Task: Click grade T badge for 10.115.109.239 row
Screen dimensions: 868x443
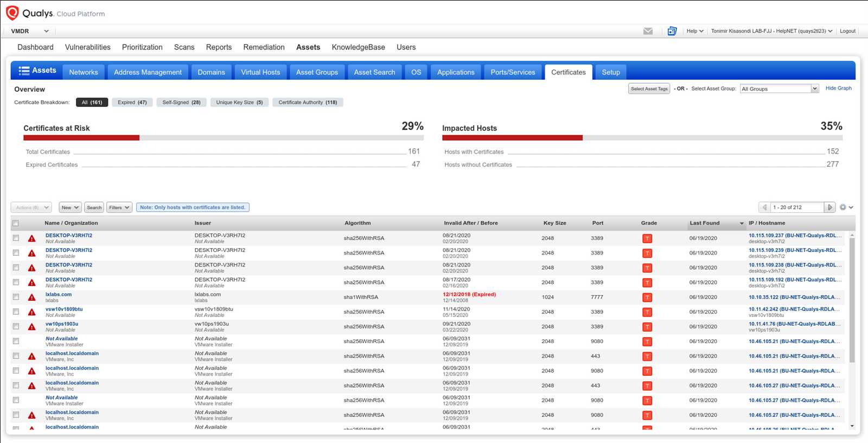Action: click(x=647, y=254)
